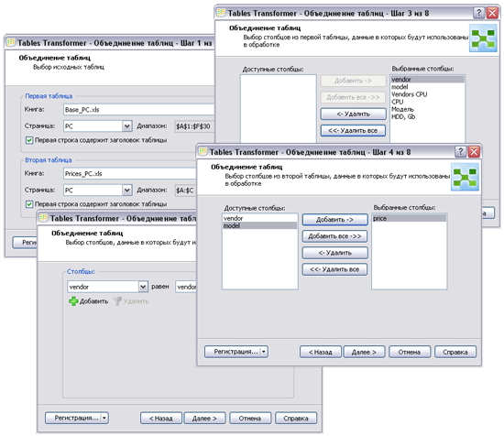Expand first table Страница dropdown
Image resolution: width=504 pixels, height=436 pixels.
127,126
